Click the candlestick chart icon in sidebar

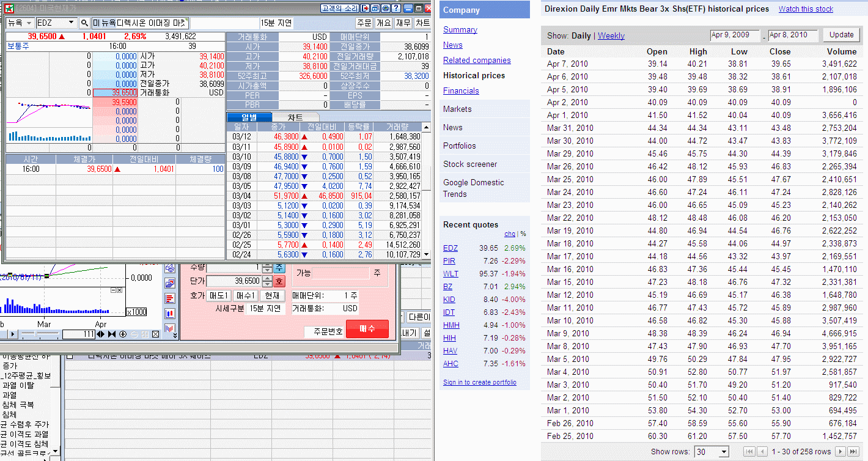[x=170, y=314]
